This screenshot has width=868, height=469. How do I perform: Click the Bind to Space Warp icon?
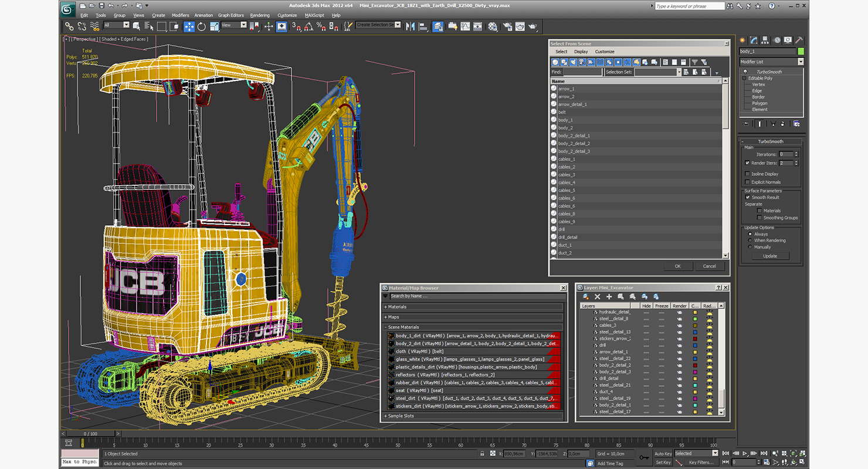pos(94,26)
